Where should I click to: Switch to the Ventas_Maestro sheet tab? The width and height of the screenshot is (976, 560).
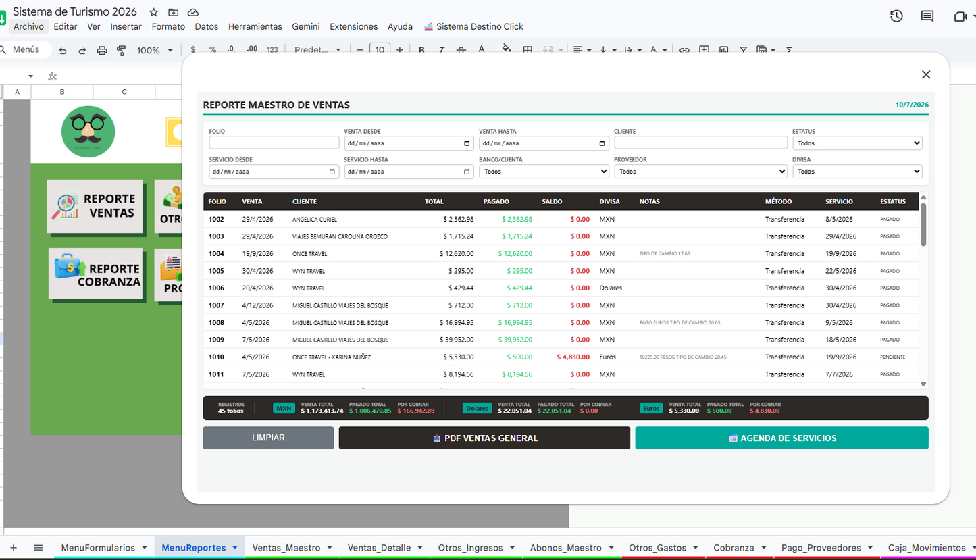tap(285, 548)
